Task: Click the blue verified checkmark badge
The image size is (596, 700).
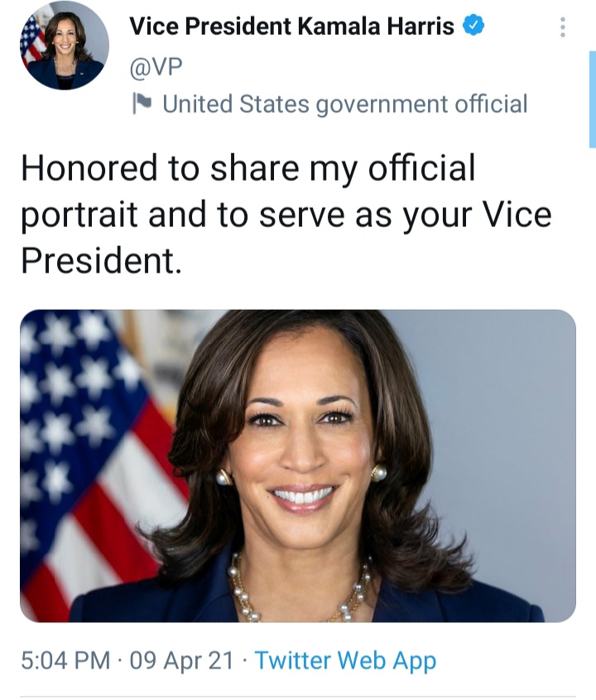Action: coord(473,27)
